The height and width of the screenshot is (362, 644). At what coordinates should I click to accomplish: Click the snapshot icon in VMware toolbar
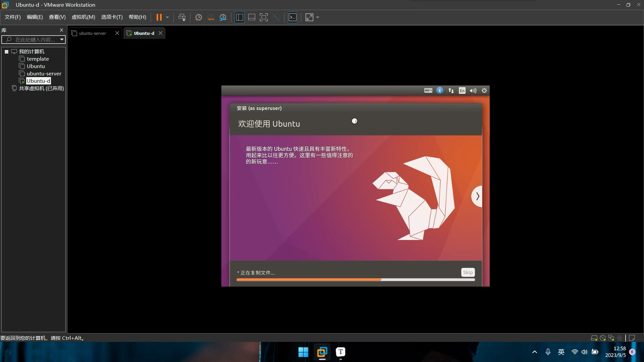point(198,17)
